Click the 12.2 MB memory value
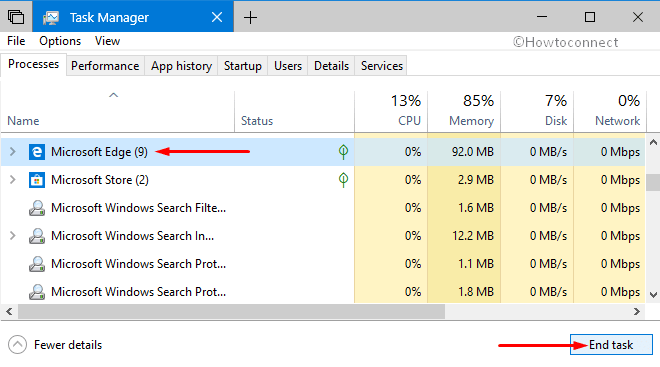 tap(473, 236)
